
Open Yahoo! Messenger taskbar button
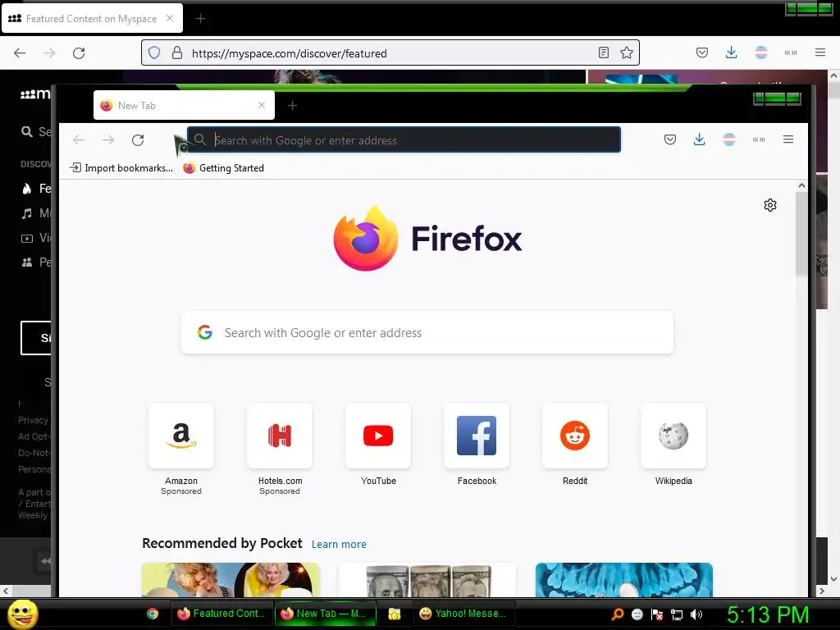(x=464, y=614)
